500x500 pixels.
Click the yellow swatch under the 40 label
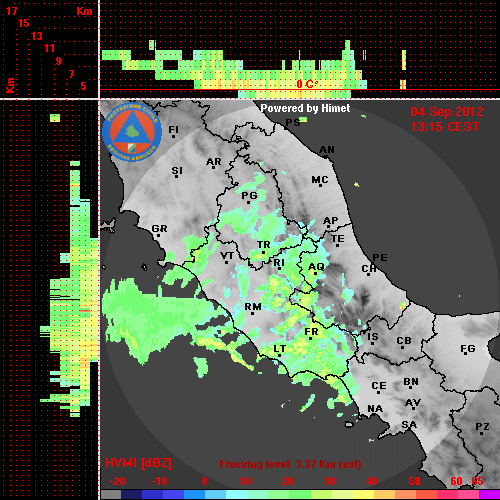click(363, 495)
